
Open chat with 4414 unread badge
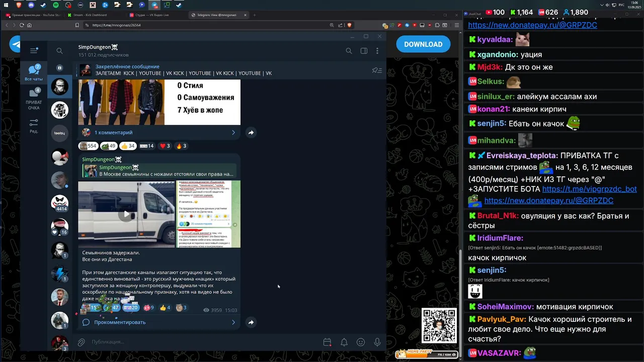click(60, 203)
